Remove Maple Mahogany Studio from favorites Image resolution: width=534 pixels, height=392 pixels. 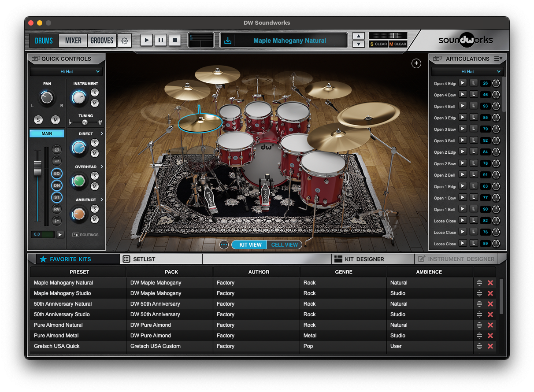490,293
